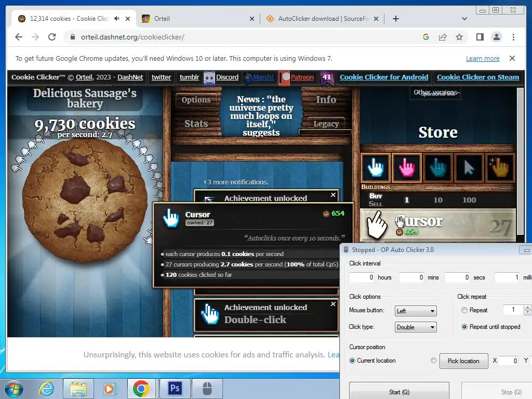The image size is (532, 399).
Task: Open Photoshop from the taskbar
Action: 175,389
